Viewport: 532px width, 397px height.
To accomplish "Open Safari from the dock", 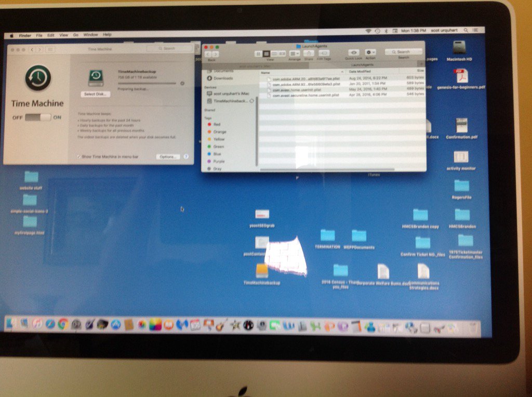I will point(50,324).
